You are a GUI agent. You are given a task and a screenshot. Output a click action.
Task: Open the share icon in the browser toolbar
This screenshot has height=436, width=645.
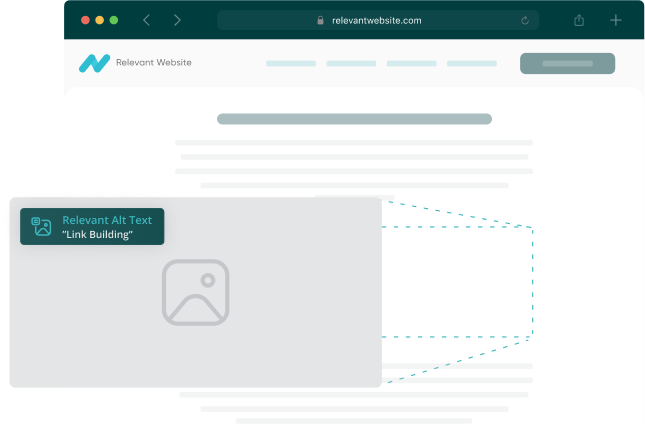(579, 20)
